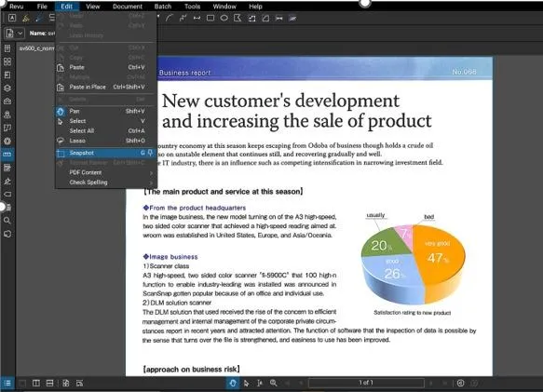Open the File menu
The image size is (543, 392).
coord(42,7)
